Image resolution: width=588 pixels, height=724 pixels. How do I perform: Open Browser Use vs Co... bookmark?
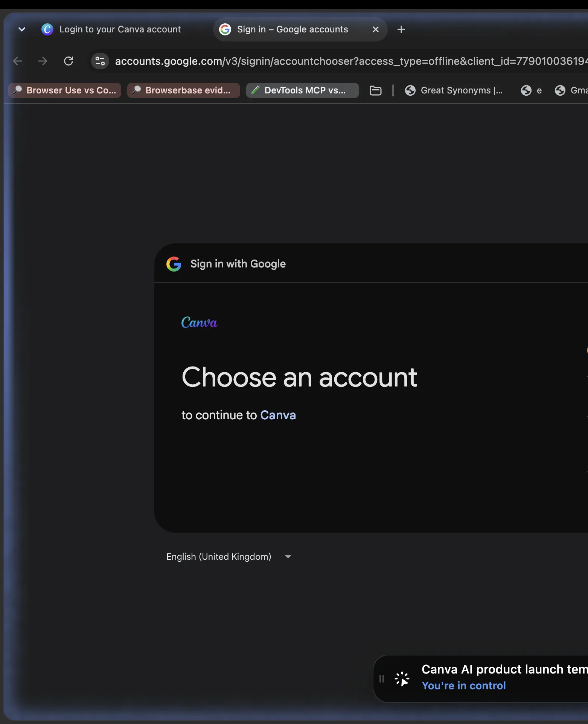[65, 90]
